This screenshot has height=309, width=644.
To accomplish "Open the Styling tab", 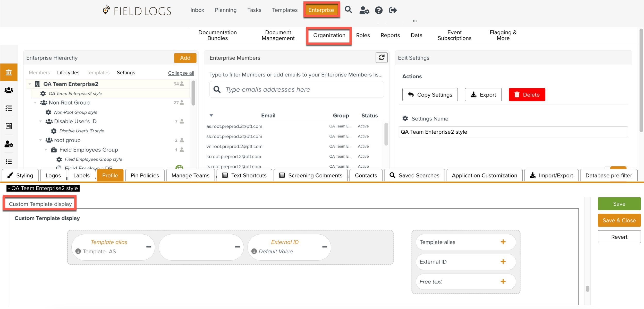I will 20,175.
